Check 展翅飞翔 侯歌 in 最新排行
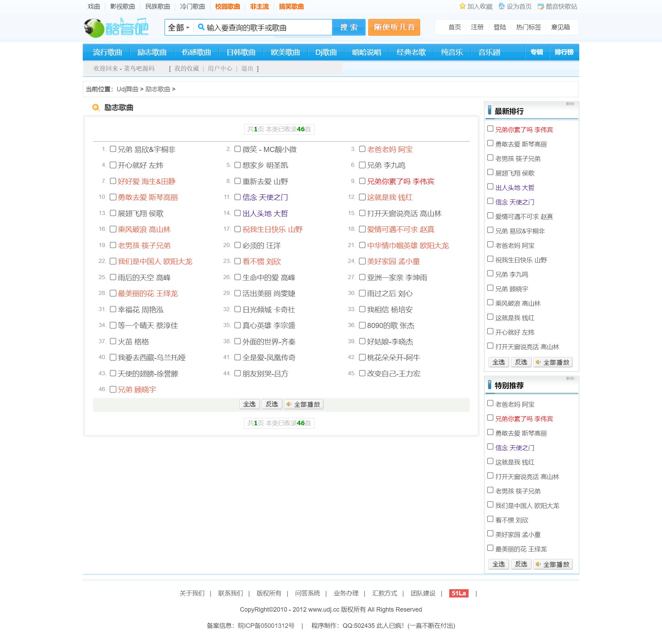 pos(490,172)
